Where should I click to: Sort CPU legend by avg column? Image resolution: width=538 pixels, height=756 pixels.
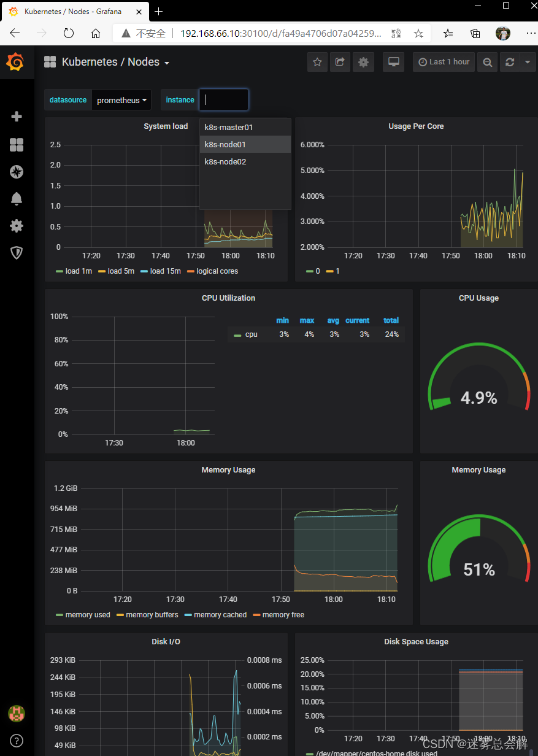tap(333, 320)
